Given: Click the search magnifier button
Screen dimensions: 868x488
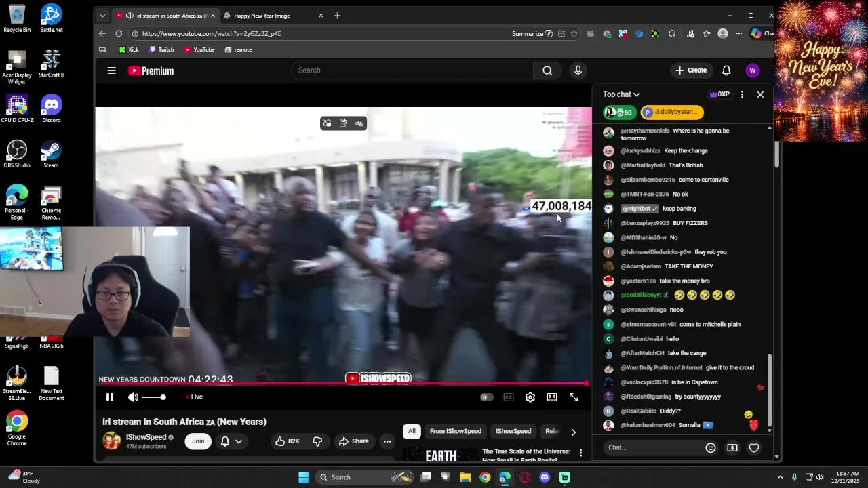Looking at the screenshot, I should pyautogui.click(x=547, y=70).
